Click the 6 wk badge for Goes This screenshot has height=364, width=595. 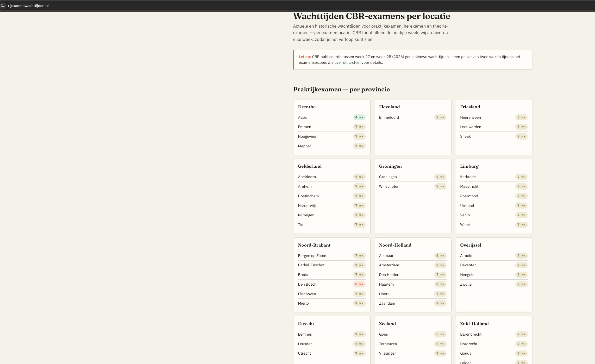pyautogui.click(x=440, y=334)
